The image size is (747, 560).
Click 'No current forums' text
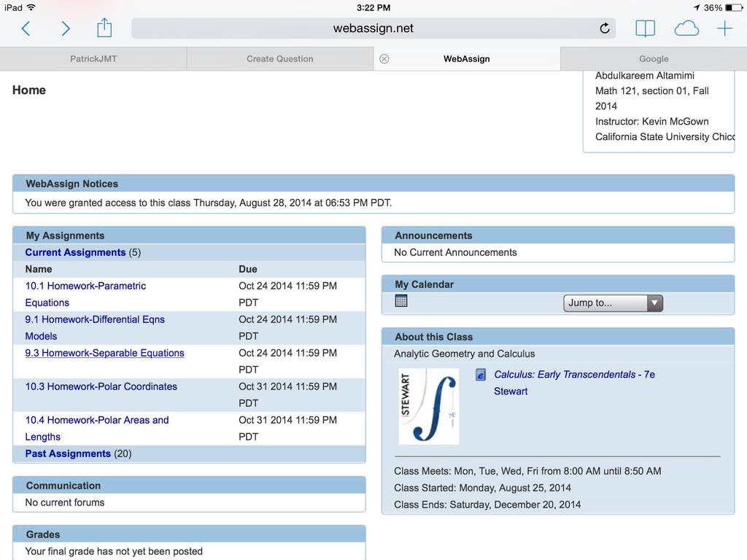pyautogui.click(x=65, y=502)
